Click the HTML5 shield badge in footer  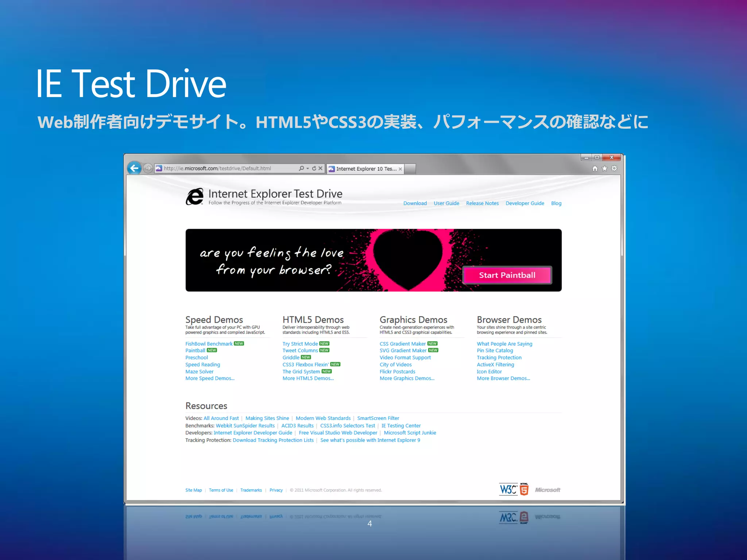pos(524,489)
